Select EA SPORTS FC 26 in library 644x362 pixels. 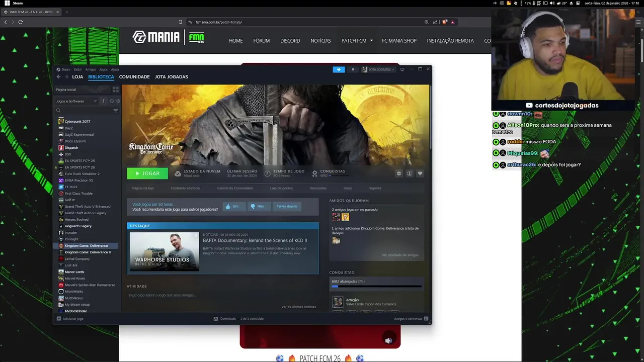point(79,167)
